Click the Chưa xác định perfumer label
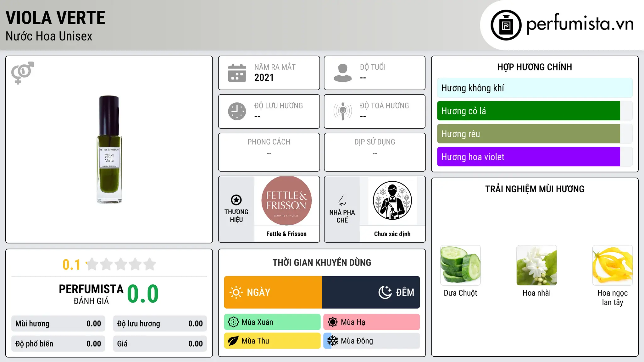 [x=392, y=234]
